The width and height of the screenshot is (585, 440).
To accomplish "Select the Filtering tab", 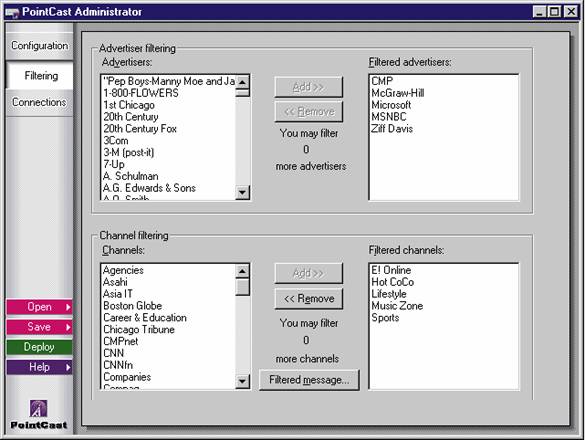I will point(40,76).
